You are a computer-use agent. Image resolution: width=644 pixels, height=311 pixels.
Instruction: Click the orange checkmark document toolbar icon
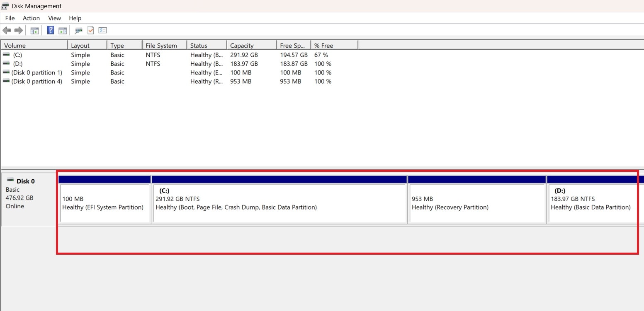pyautogui.click(x=90, y=30)
